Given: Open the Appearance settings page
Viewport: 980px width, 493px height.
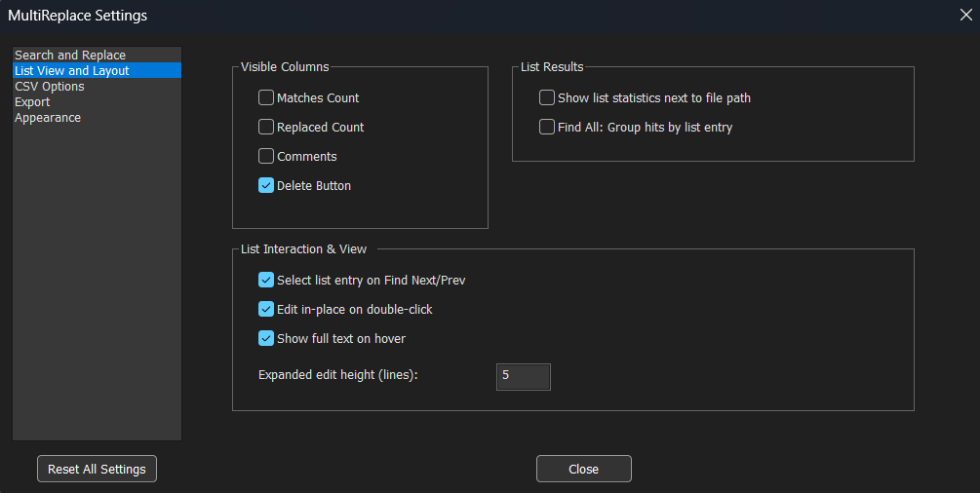Looking at the screenshot, I should [48, 118].
